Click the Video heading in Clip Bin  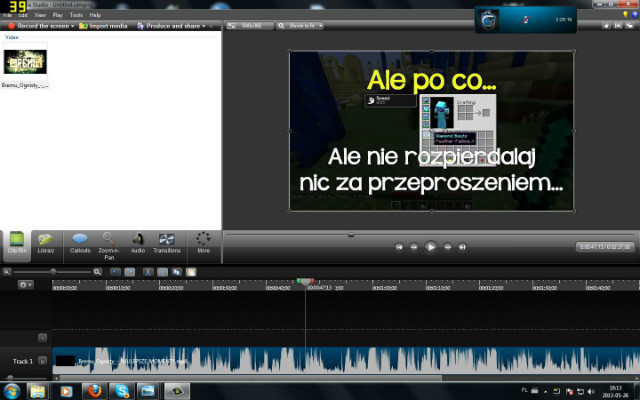click(x=11, y=37)
